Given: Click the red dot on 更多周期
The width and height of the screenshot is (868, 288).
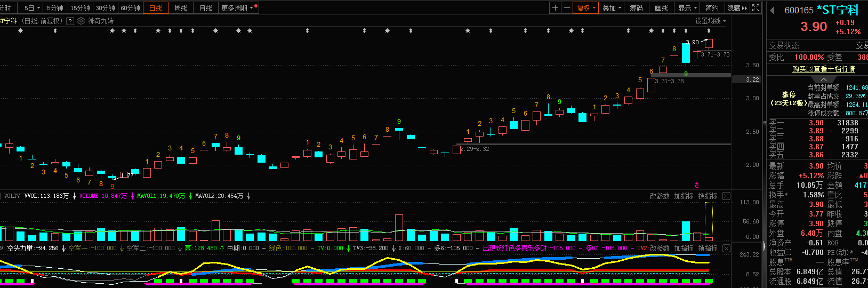Looking at the screenshot, I should [256, 6].
